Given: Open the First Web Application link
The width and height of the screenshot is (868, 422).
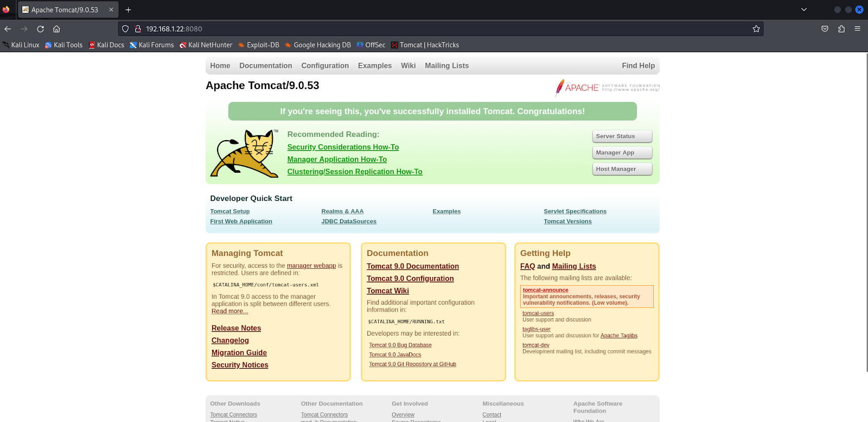Looking at the screenshot, I should 241,221.
